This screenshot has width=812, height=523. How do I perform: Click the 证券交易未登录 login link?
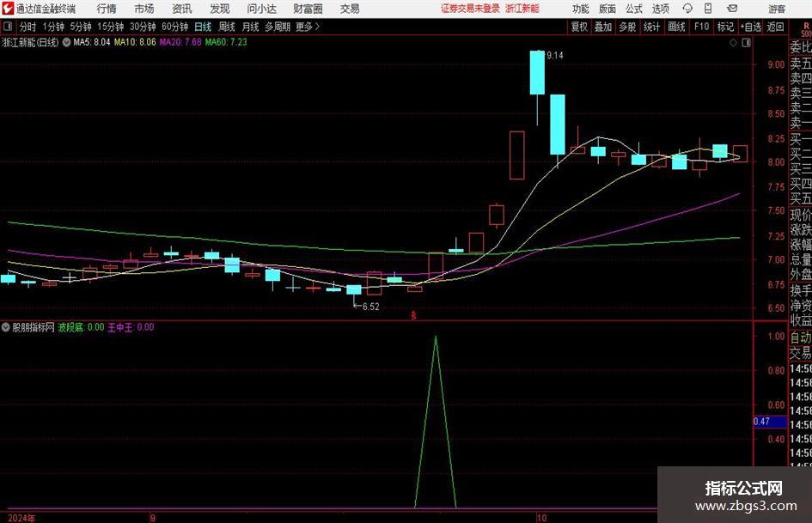click(470, 9)
